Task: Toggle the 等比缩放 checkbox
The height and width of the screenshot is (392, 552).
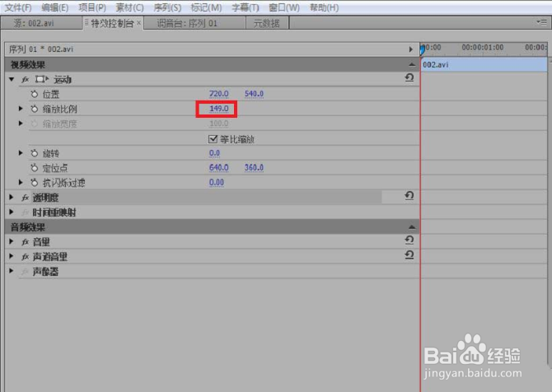Action: [x=213, y=139]
